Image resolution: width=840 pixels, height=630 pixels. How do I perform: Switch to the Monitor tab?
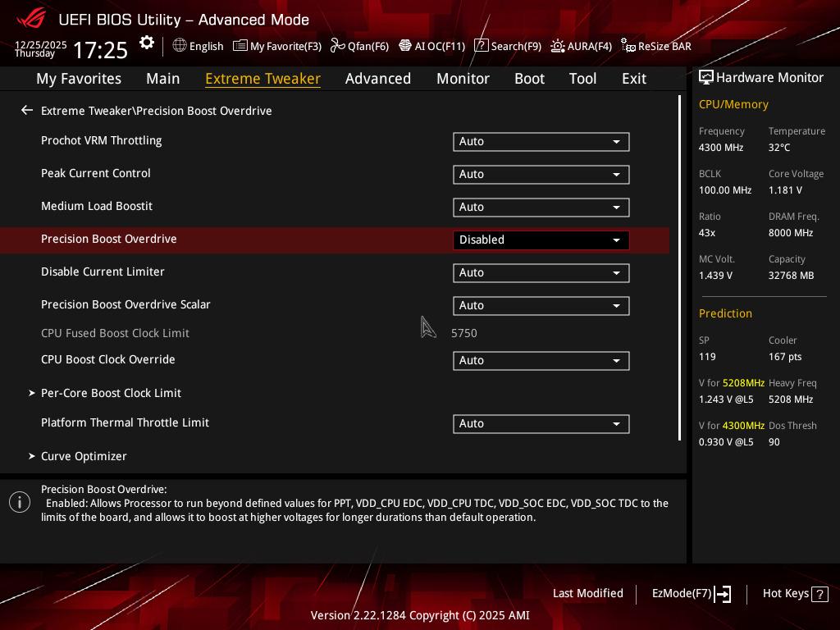point(463,79)
